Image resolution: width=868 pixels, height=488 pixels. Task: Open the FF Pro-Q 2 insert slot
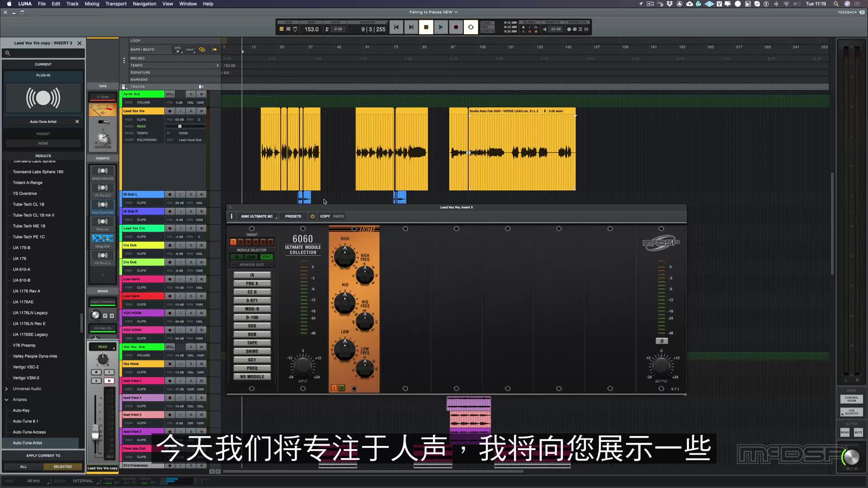click(x=103, y=190)
